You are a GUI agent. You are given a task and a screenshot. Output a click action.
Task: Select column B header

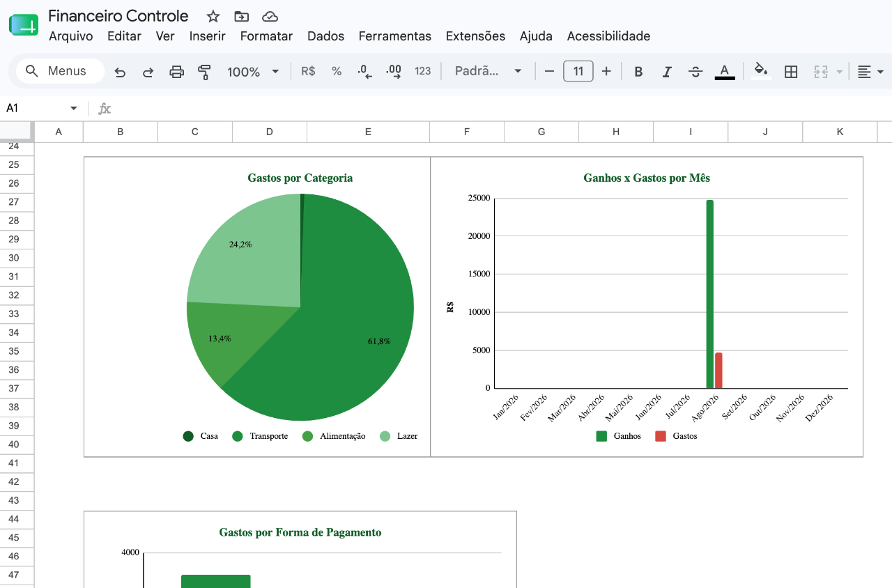pos(121,132)
